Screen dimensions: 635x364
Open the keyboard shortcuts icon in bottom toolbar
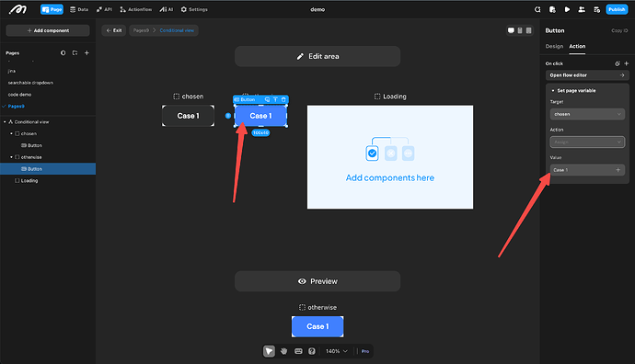[x=298, y=351]
